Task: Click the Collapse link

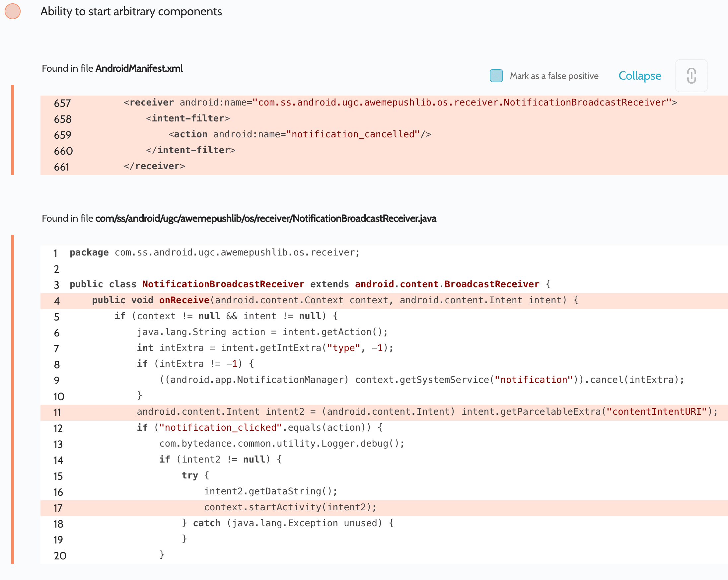Action: tap(639, 76)
